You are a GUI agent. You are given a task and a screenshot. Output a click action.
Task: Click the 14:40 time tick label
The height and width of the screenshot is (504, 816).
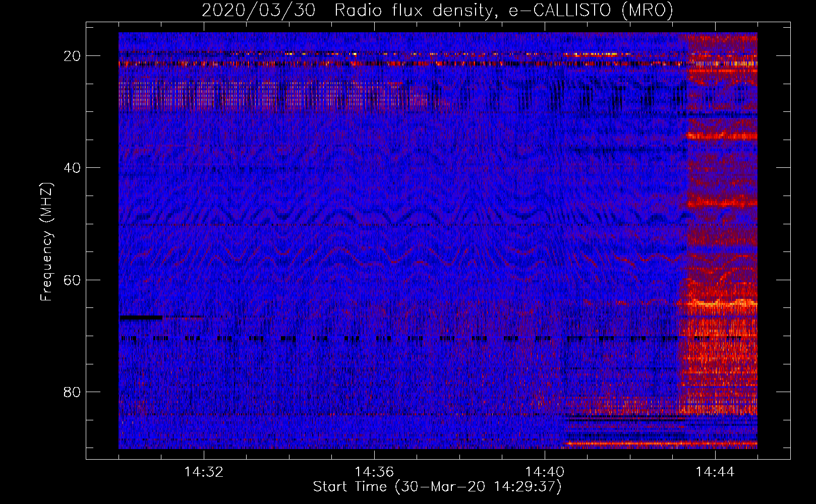coord(545,472)
